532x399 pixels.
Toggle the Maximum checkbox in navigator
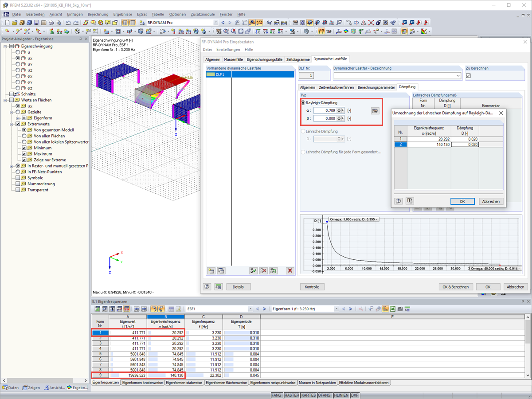click(x=24, y=154)
